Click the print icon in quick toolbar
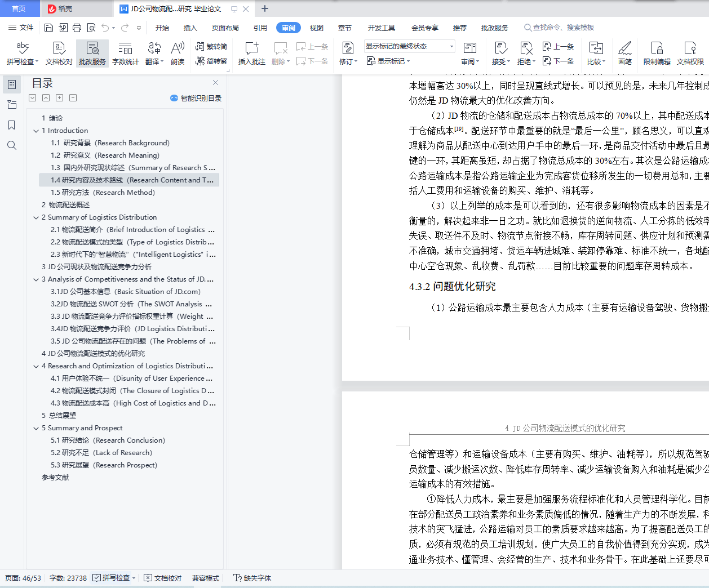Viewport: 709px width, 588px height. point(77,28)
